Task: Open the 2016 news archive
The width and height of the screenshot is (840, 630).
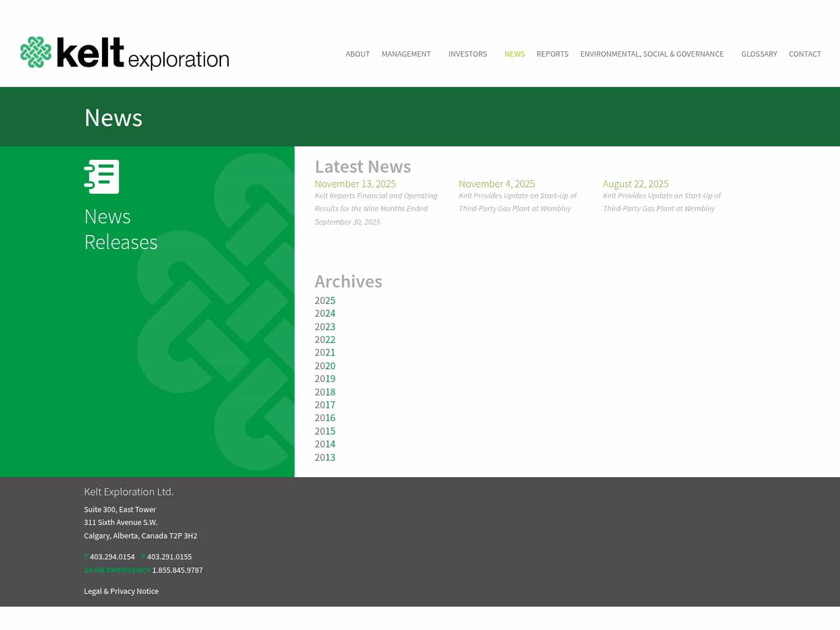Action: pos(325,418)
